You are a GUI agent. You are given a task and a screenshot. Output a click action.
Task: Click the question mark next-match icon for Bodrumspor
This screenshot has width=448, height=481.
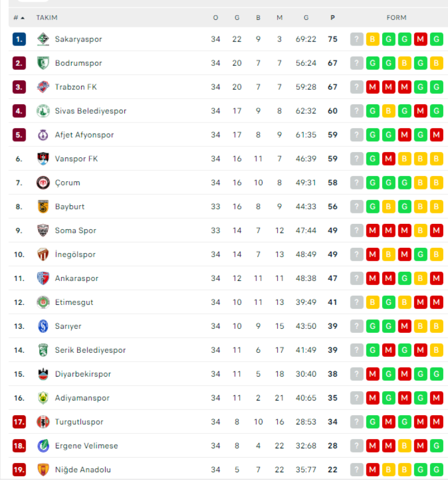pos(356,63)
